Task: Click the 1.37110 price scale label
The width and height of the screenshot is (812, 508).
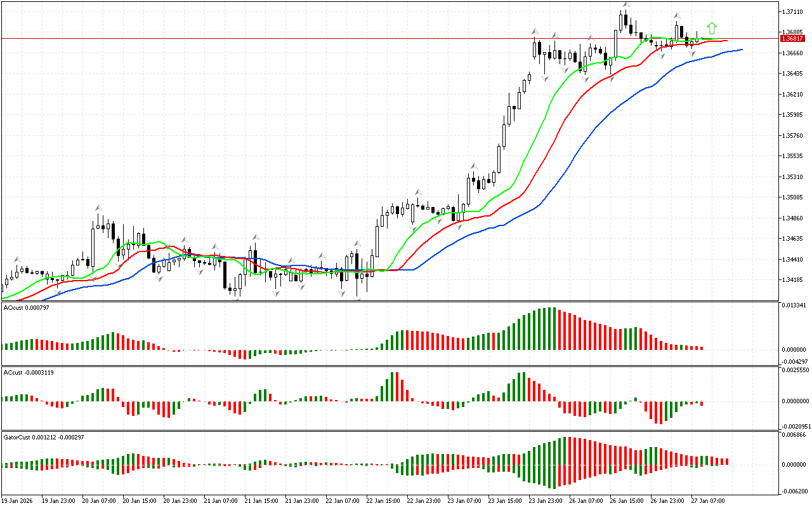Action: coord(794,12)
